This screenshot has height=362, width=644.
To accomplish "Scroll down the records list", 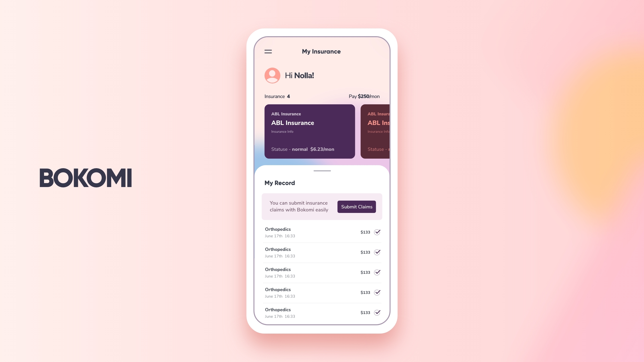I will [x=321, y=272].
